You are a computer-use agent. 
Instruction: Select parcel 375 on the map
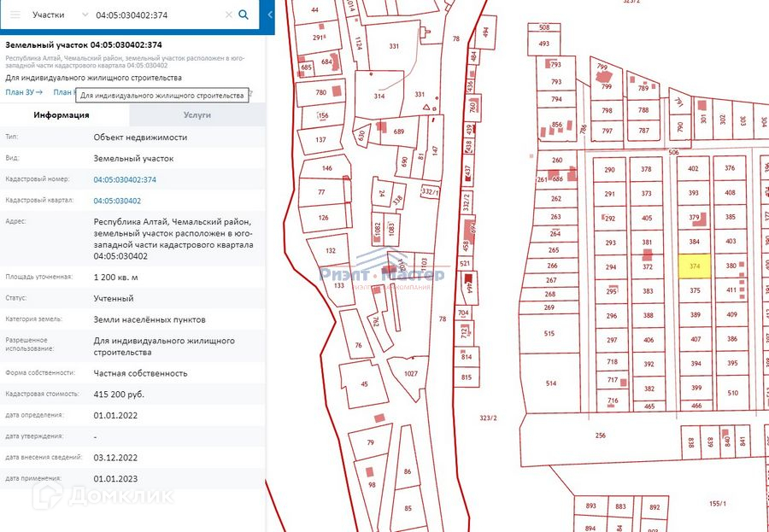(x=695, y=290)
